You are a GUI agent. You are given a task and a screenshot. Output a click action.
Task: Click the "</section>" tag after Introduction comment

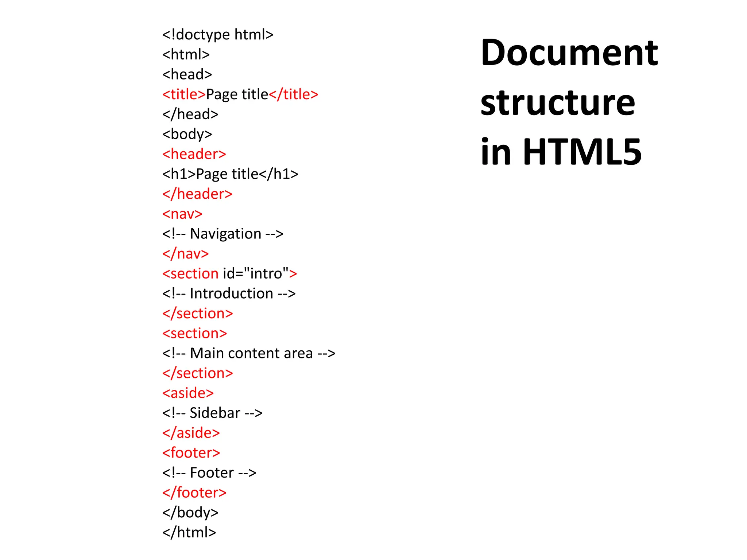tap(198, 314)
